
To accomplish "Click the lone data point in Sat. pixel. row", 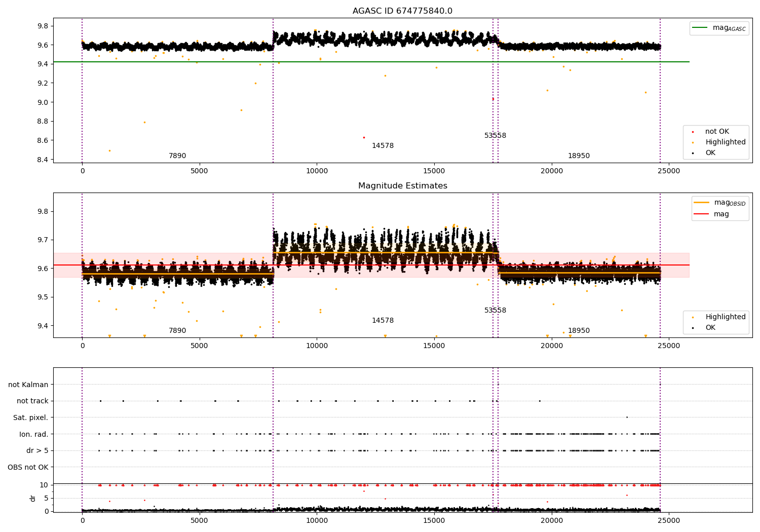I will point(627,417).
